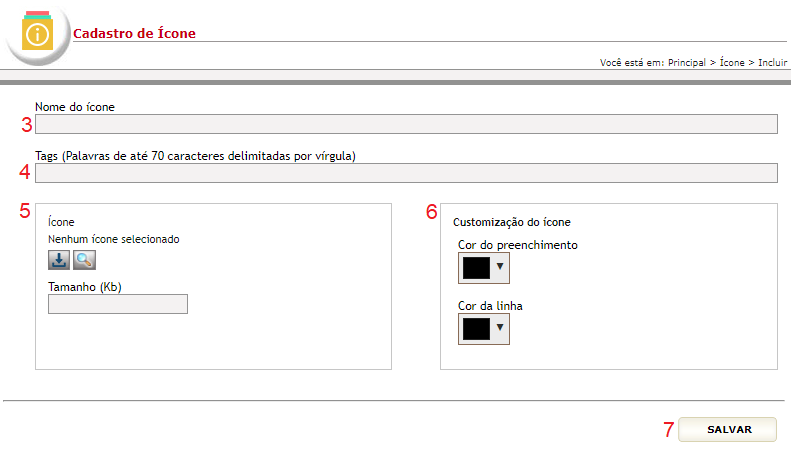Click the black Cor da linha swatch
This screenshot has height=458, width=791.
point(476,329)
